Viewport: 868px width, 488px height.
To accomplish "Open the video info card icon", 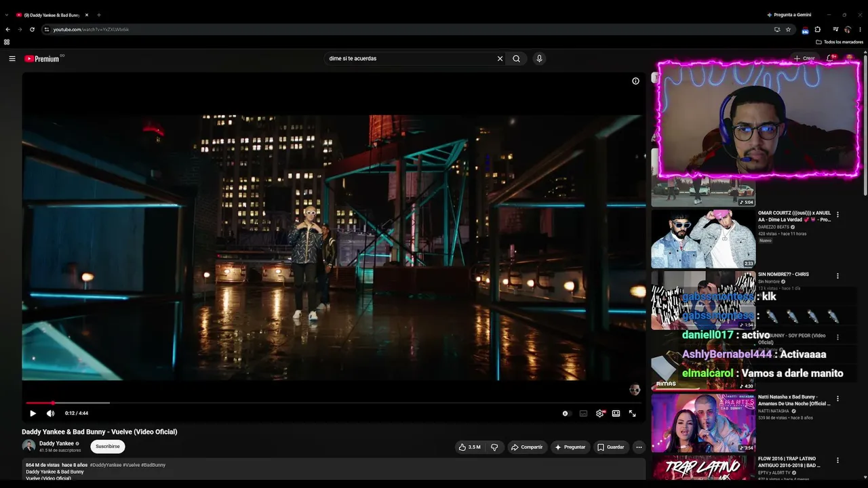I will [x=635, y=81].
